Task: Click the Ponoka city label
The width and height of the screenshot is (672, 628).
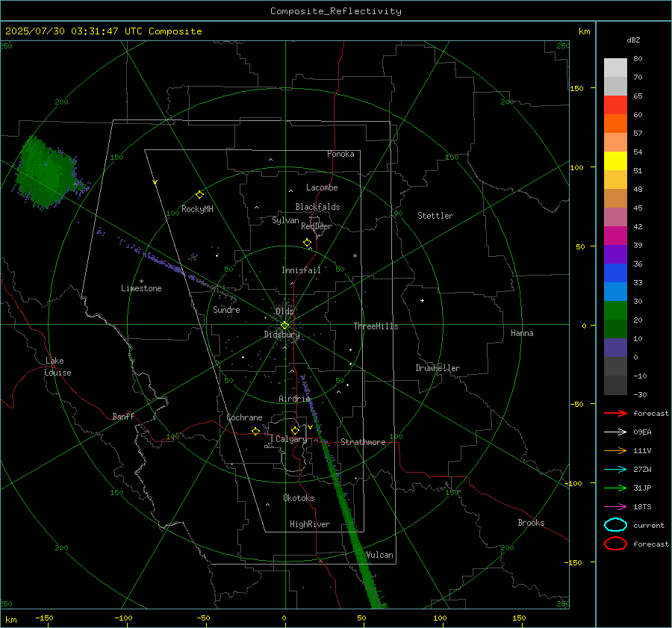Action: coord(340,154)
